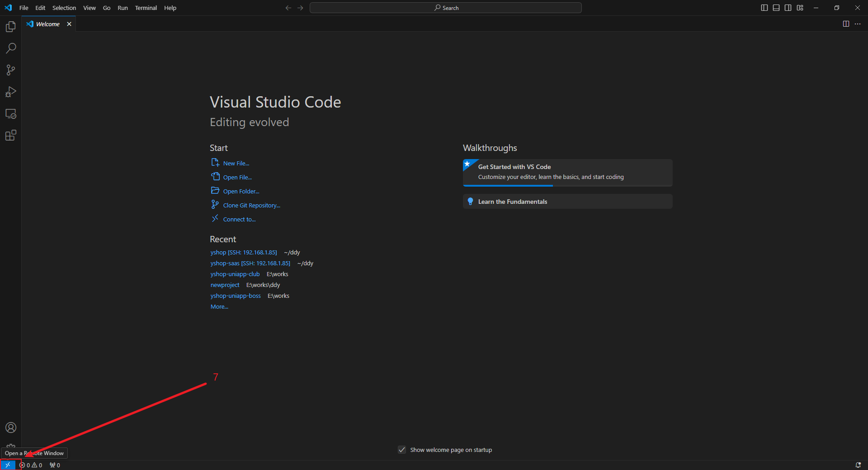
Task: Open the Explorer view in activity bar
Action: point(10,27)
